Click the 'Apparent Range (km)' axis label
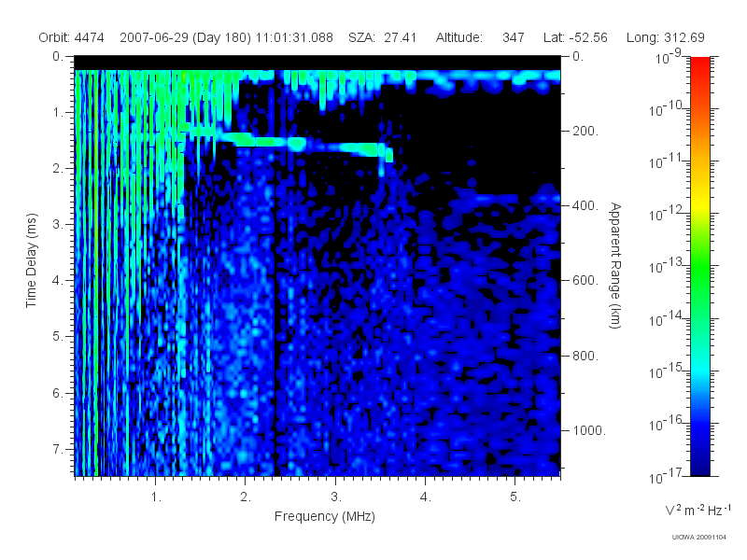The image size is (747, 560). (615, 265)
